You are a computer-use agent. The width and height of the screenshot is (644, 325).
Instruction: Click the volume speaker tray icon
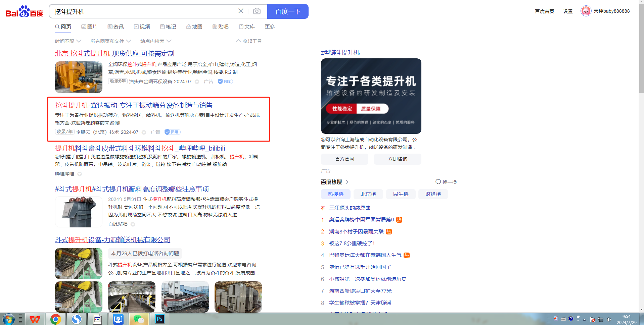609,319
